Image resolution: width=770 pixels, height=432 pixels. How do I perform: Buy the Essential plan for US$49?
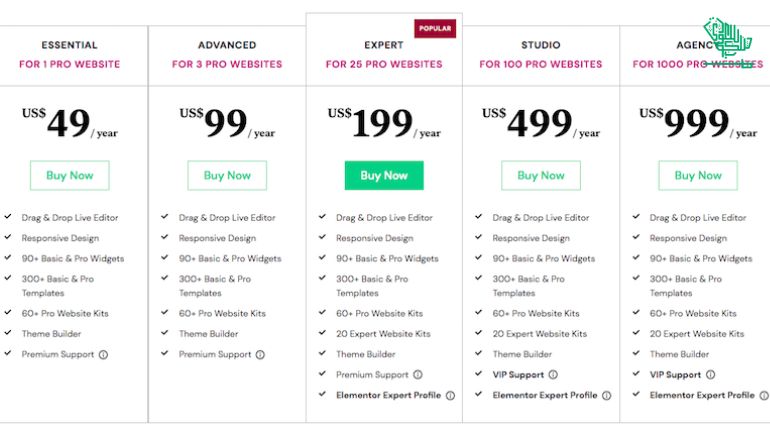click(x=70, y=175)
